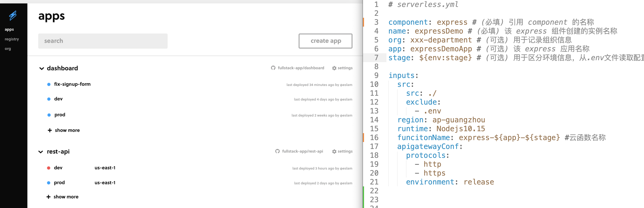Screen dimensions: 644x208
Task: Click 'last deployed 2 days ago by @eslam'
Action: pyautogui.click(x=323, y=183)
